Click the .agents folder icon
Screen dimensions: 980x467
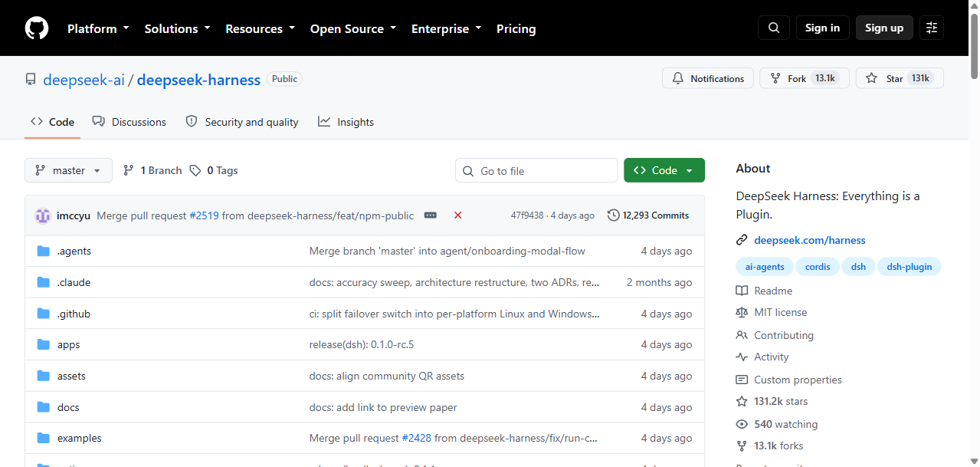click(x=44, y=252)
